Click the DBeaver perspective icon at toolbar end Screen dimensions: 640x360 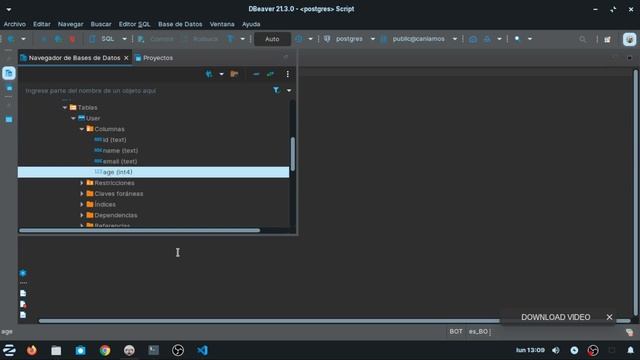(x=629, y=39)
